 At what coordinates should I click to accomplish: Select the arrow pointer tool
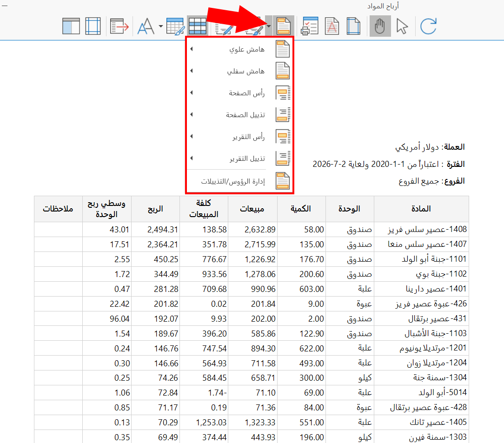pyautogui.click(x=402, y=26)
